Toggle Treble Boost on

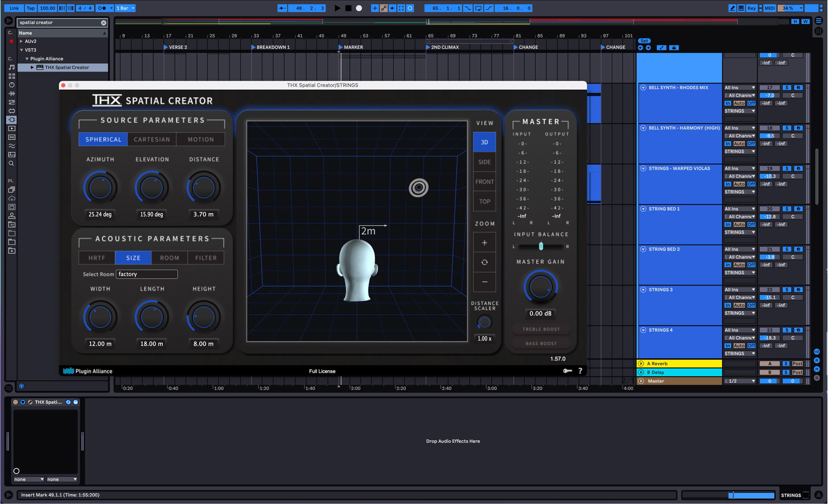(541, 329)
